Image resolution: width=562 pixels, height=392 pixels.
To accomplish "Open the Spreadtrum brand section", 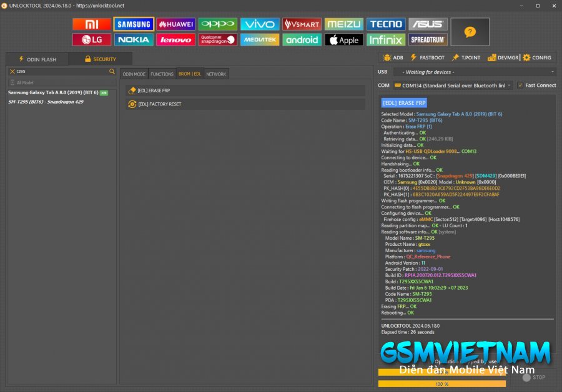I will 428,39.
